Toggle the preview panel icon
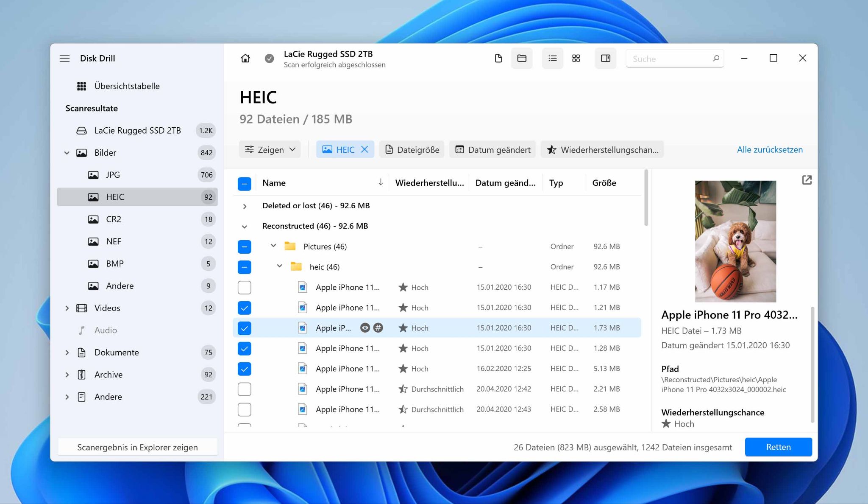The width and height of the screenshot is (868, 504). [x=606, y=58]
